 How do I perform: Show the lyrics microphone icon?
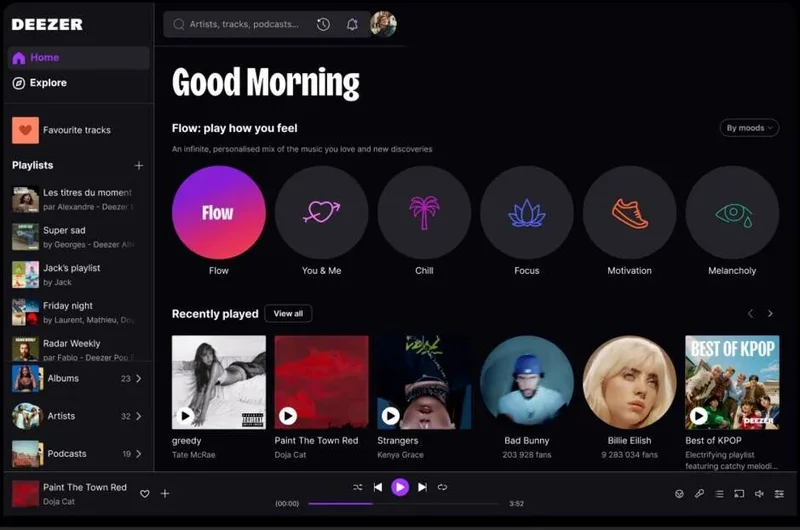700,493
